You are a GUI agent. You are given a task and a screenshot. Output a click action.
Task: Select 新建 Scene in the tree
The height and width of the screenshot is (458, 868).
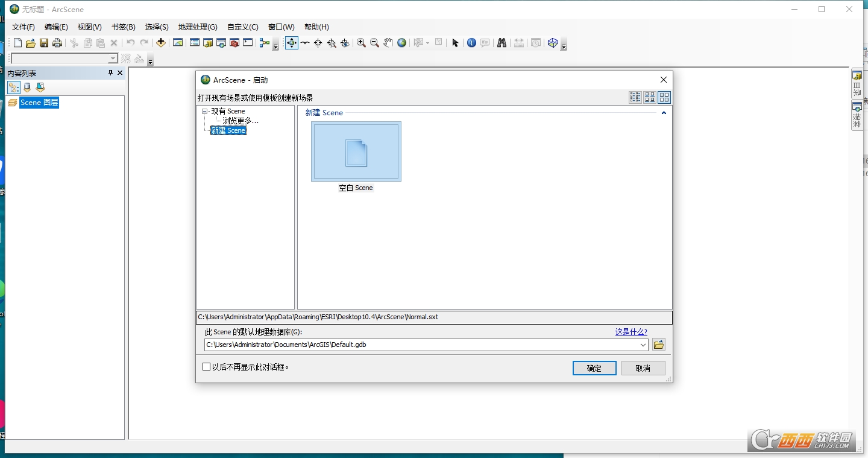228,130
